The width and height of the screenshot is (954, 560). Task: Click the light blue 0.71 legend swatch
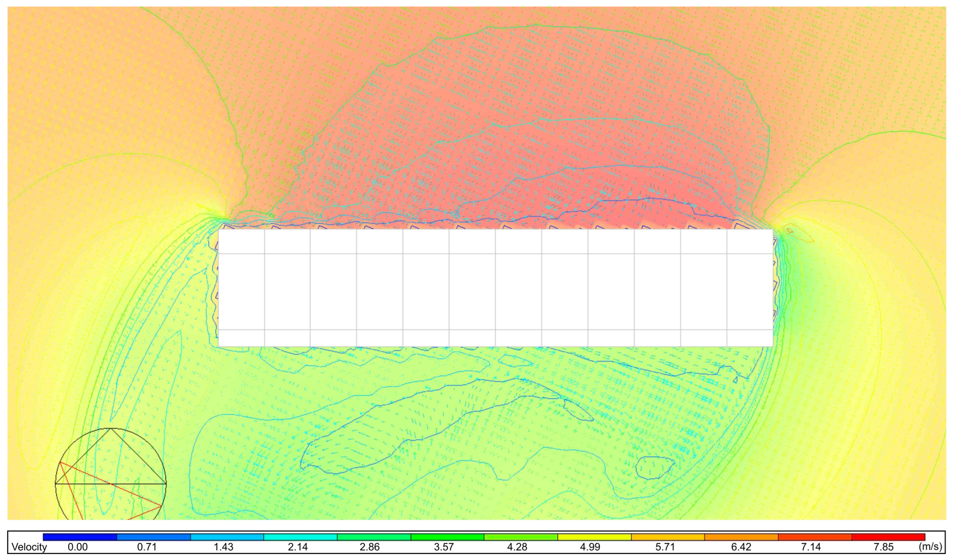tap(153, 537)
